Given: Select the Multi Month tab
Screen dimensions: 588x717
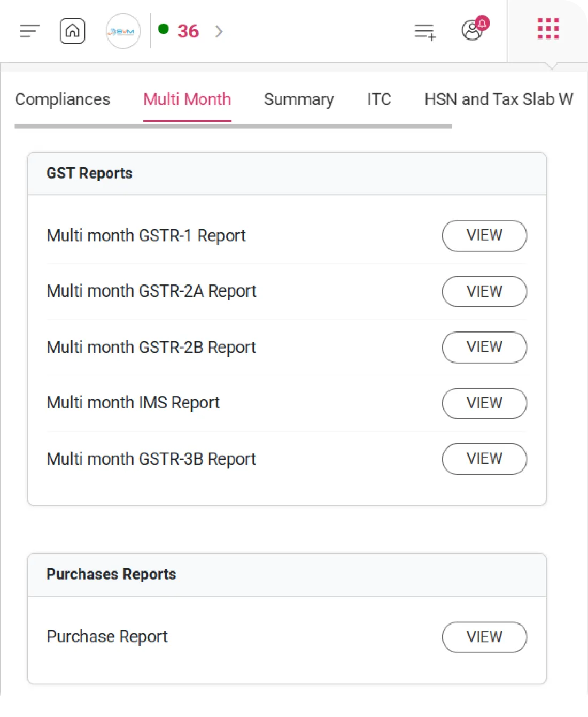Looking at the screenshot, I should pyautogui.click(x=187, y=99).
